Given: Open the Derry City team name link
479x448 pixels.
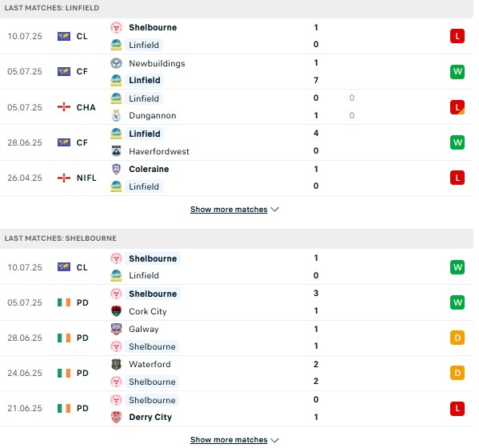Looking at the screenshot, I should [x=150, y=417].
